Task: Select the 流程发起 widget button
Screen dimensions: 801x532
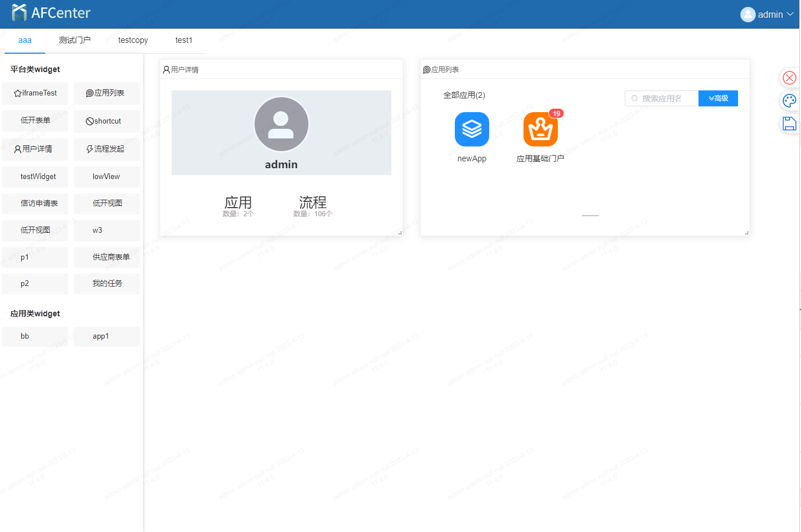Action: click(x=107, y=149)
